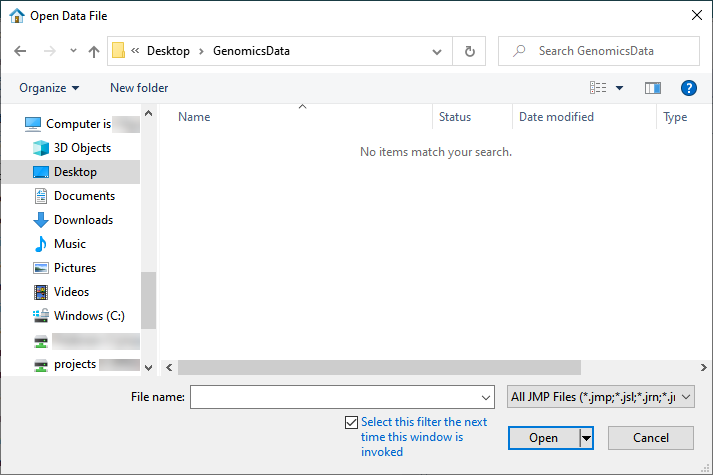Click the Back navigation arrow
The height and width of the screenshot is (475, 713).
tap(20, 51)
